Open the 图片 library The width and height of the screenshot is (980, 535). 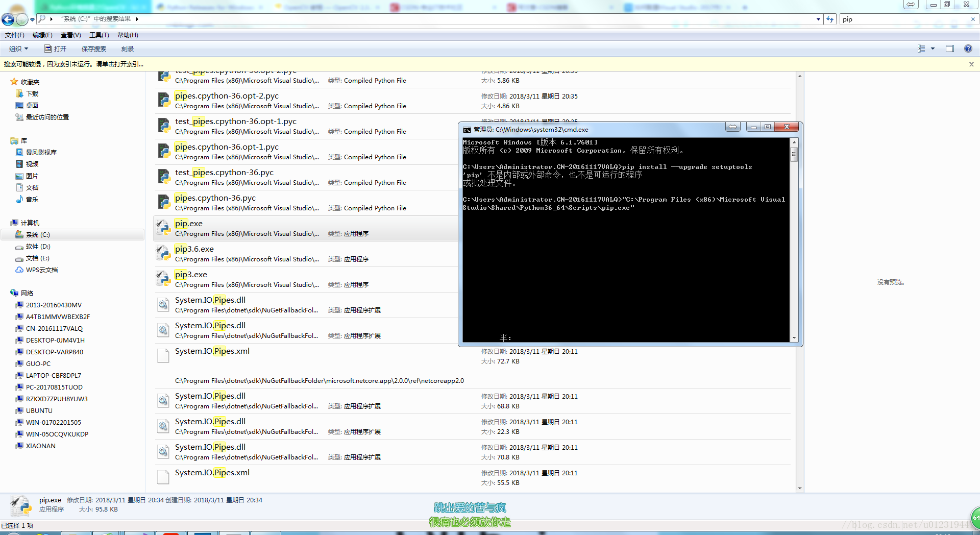[x=32, y=176]
